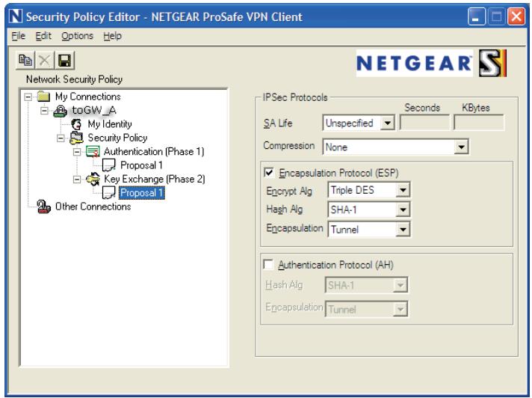Select Other Connections label in the tree

(x=93, y=206)
